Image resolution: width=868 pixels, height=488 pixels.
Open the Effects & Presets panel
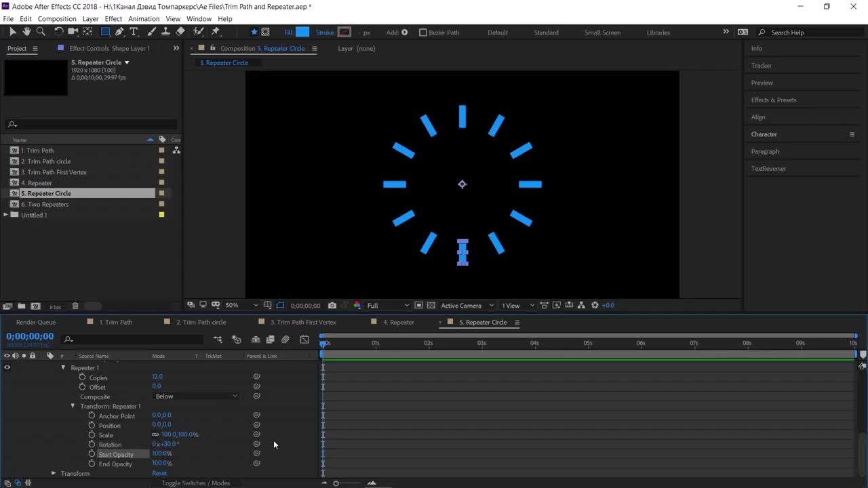pos(774,100)
